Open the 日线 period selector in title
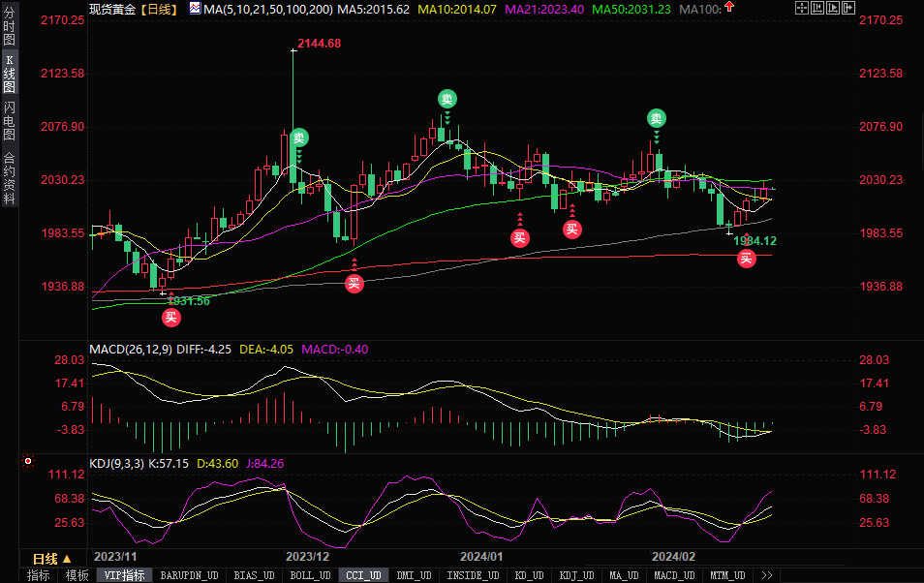This screenshot has width=924, height=583. 158,9
